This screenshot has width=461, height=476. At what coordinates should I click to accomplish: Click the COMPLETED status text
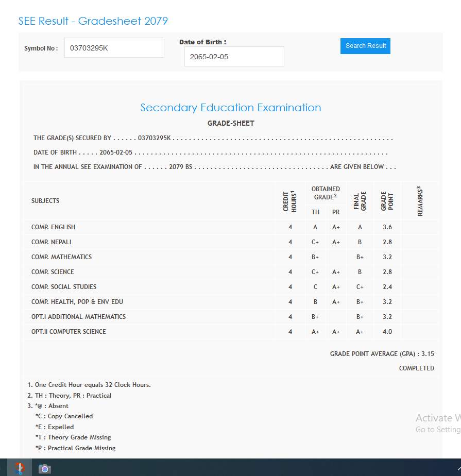416,368
